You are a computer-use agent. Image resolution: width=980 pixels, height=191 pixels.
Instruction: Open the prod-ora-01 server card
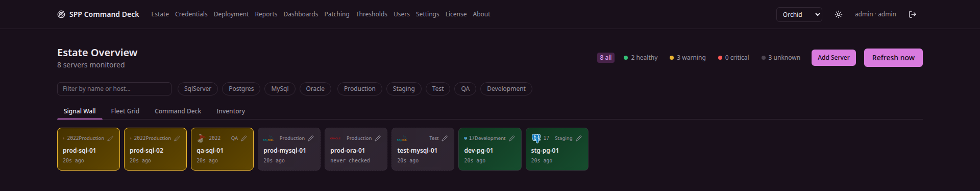click(x=356, y=149)
